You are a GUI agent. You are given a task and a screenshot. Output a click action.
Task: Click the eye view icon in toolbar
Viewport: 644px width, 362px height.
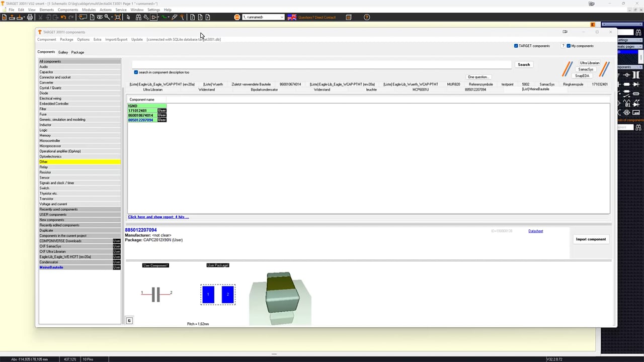pos(100,17)
